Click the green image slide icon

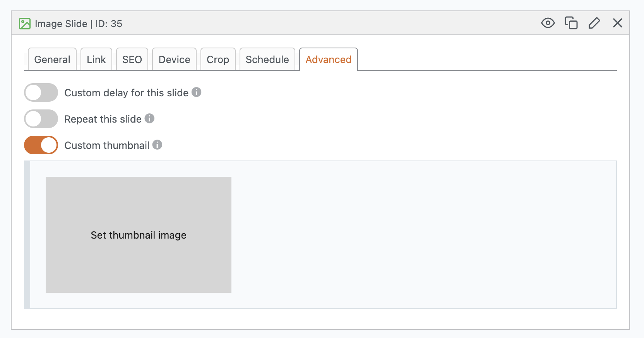25,24
